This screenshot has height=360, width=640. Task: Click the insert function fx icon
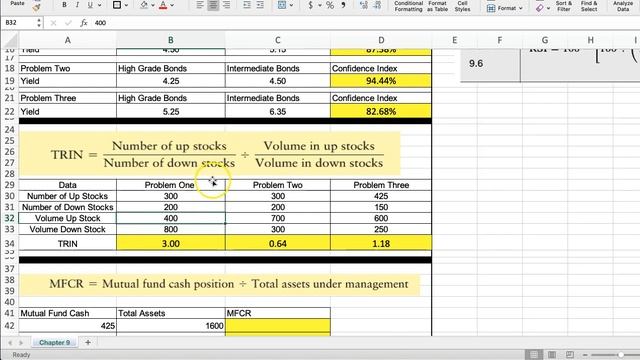click(84, 23)
